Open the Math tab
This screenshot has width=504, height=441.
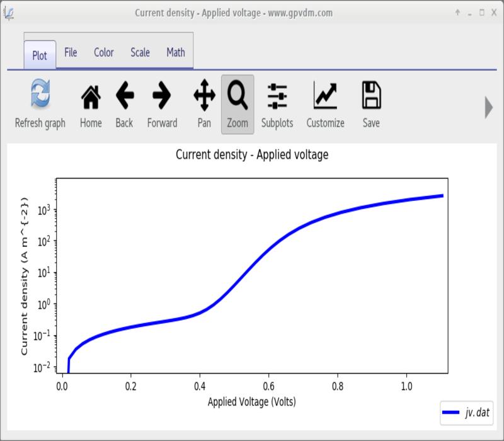[x=176, y=52]
